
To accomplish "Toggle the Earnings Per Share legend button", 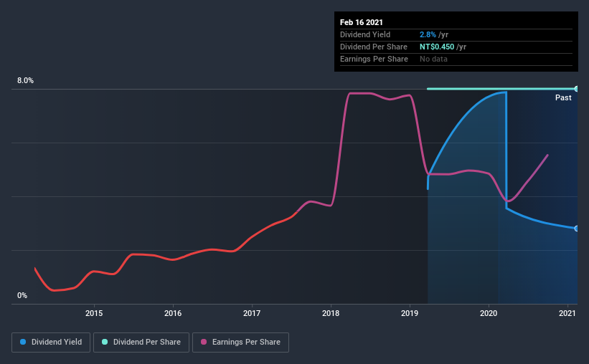I will pos(240,343).
